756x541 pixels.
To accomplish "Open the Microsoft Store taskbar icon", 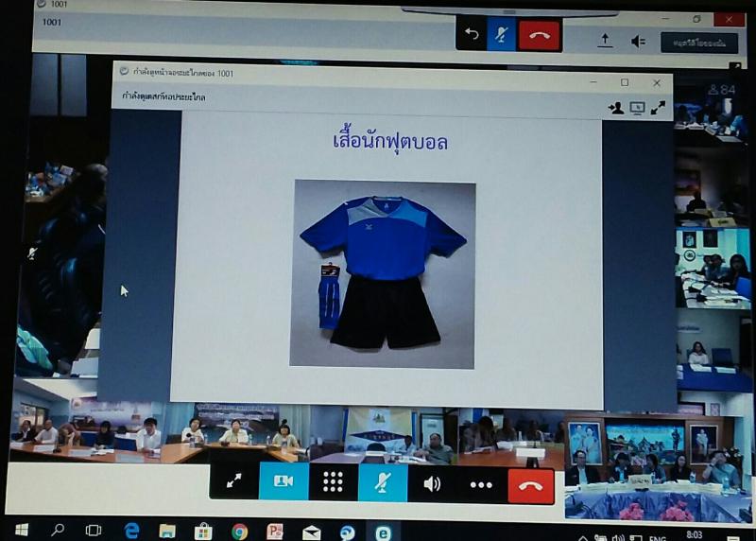I will [x=203, y=532].
